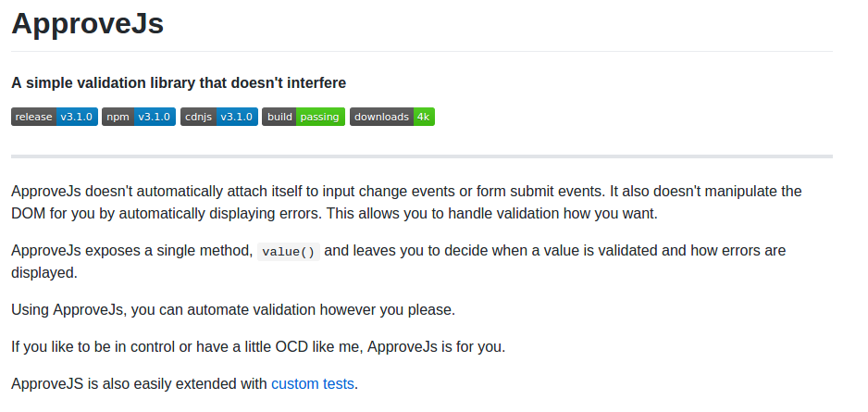The width and height of the screenshot is (868, 412).
Task: Click the downloads 4k badge
Action: point(391,117)
